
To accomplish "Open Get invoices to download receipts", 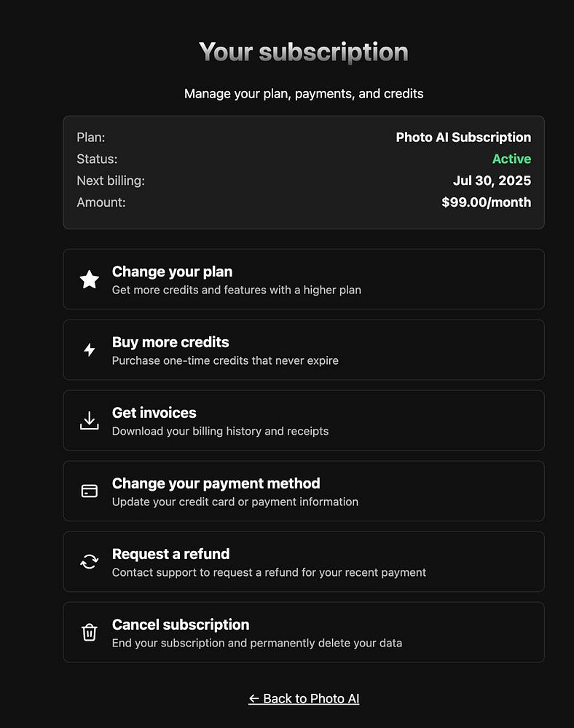I will point(154,413).
